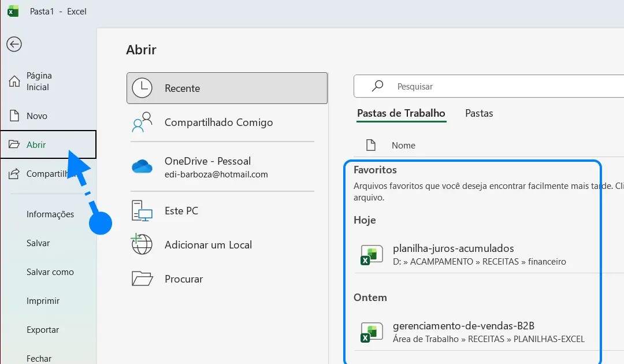Select the Pastas de Trabalho tab

401,113
